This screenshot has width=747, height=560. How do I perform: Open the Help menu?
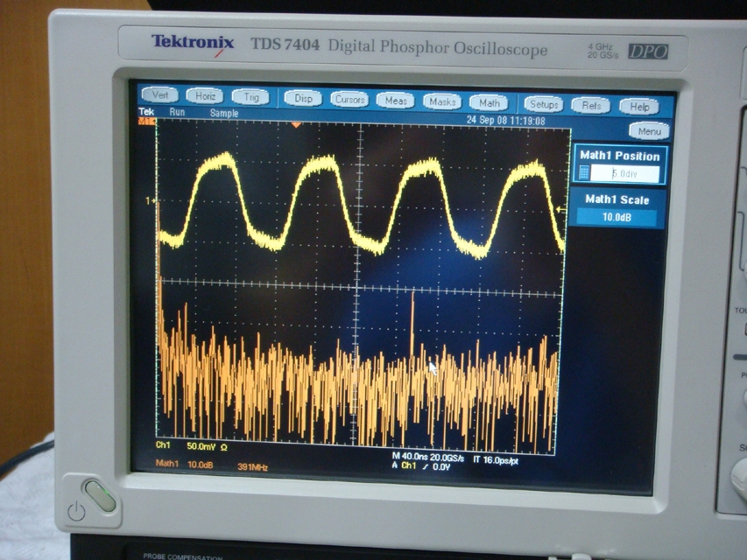tap(639, 107)
